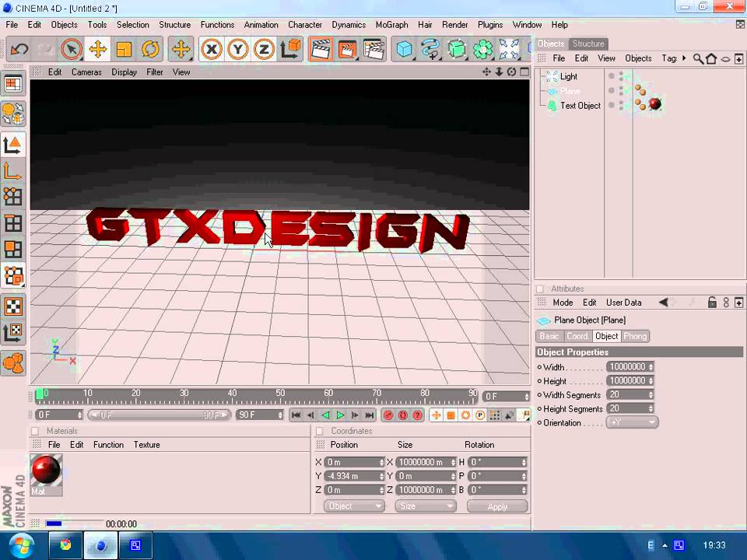The image size is (747, 560).
Task: Click the Position Y field
Action: click(353, 476)
